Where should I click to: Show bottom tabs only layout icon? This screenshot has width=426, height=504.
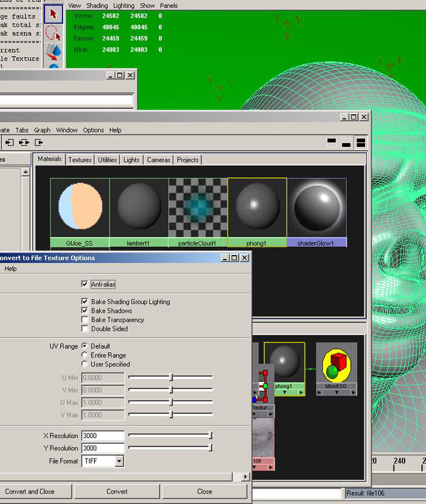[346, 143]
